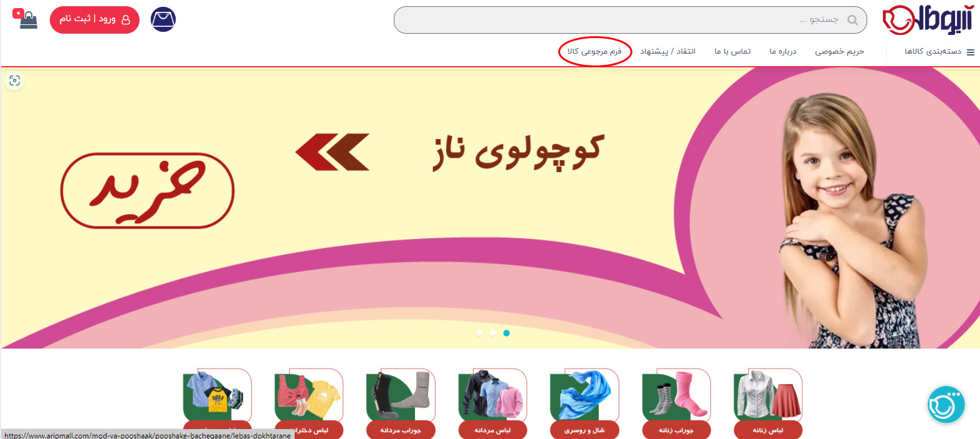This screenshot has height=439, width=980.
Task: Open men's socks category (جوراب مردانه)
Action: (x=401, y=403)
